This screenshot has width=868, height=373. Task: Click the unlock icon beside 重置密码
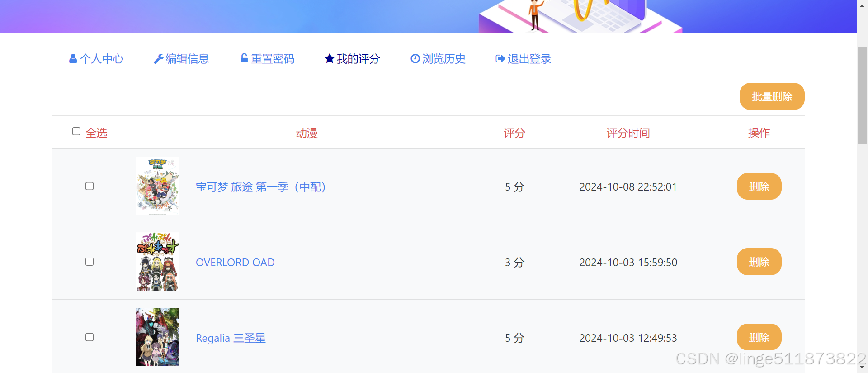point(244,58)
